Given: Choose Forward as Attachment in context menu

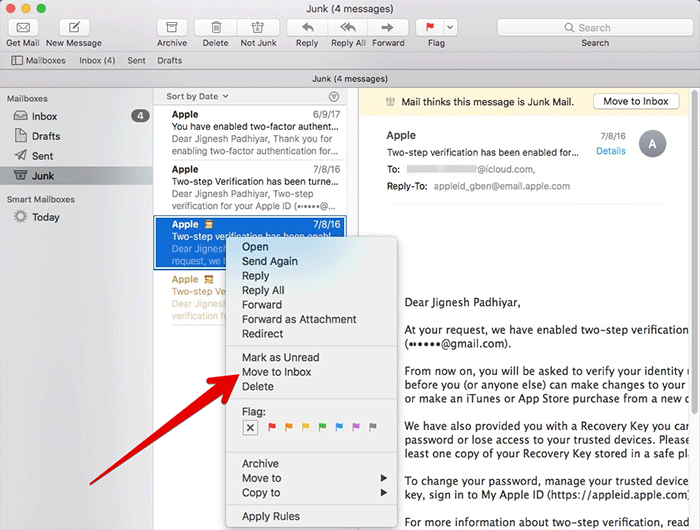Looking at the screenshot, I should [x=312, y=319].
